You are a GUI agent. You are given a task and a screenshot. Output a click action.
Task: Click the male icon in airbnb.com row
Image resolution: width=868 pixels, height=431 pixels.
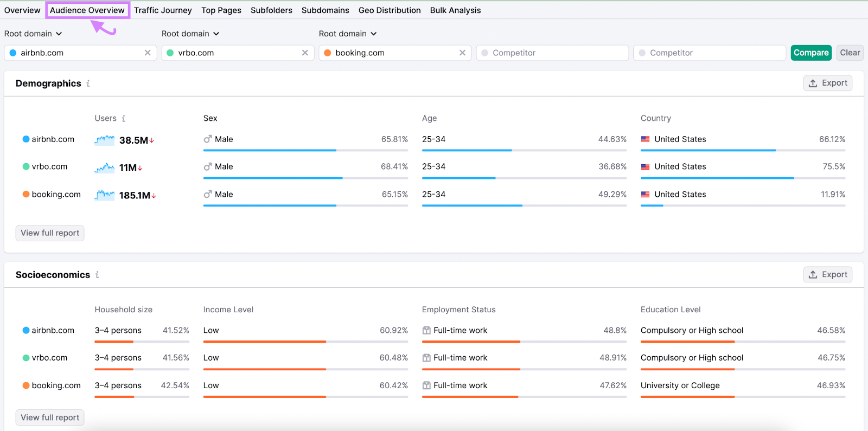click(x=208, y=139)
